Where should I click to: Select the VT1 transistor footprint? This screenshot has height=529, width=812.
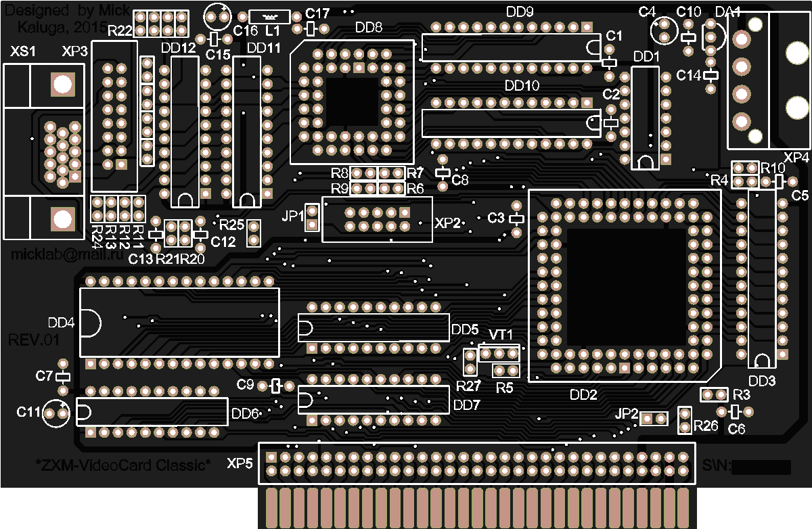click(x=499, y=353)
